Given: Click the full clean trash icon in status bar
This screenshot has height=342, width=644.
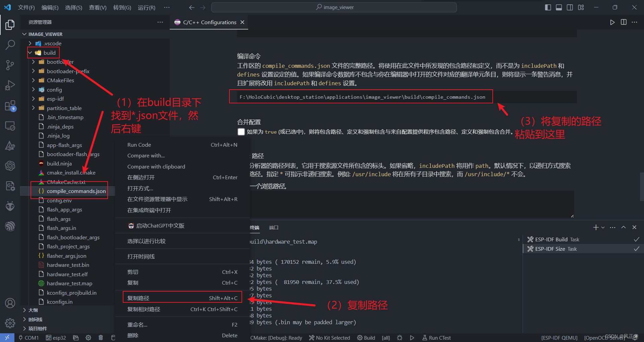Looking at the screenshot, I should pos(101,338).
